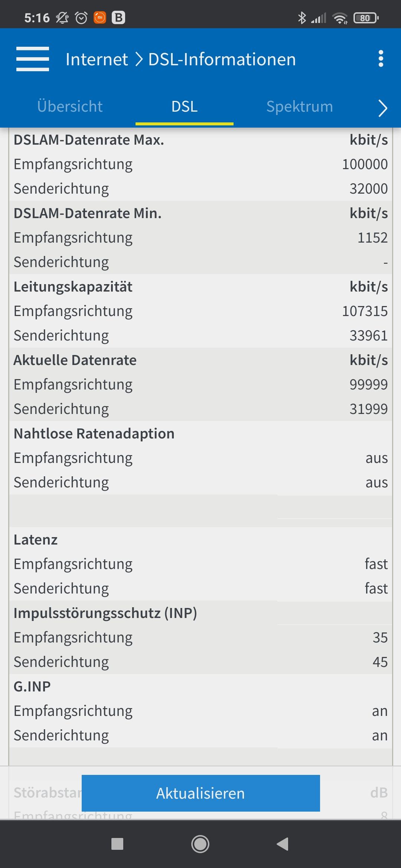Click Internet in the breadcrumb title

coord(97,59)
